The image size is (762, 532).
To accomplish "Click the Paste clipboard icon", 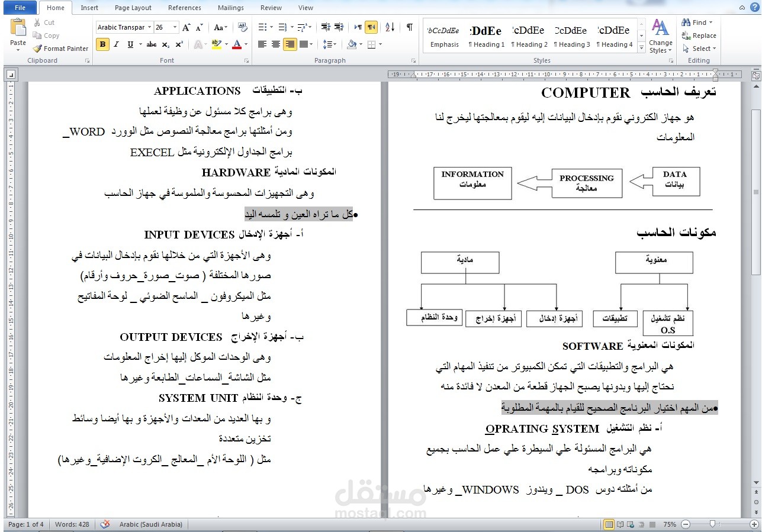I will 18,28.
